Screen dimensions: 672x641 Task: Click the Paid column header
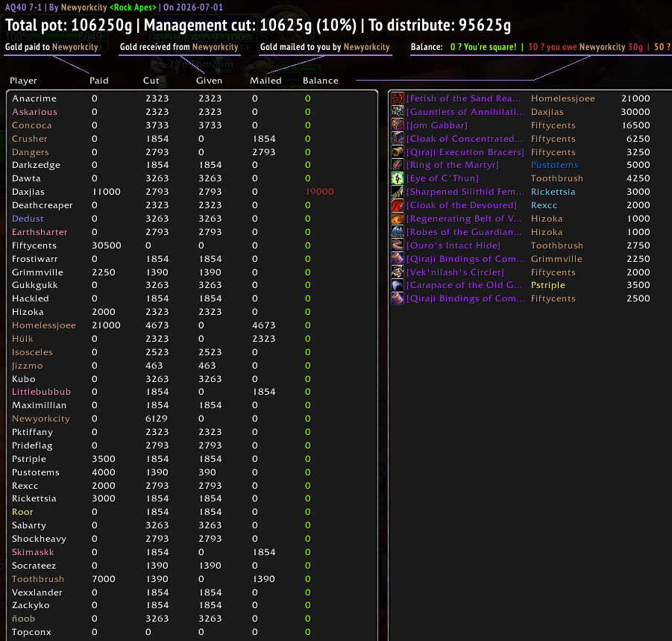tap(99, 81)
